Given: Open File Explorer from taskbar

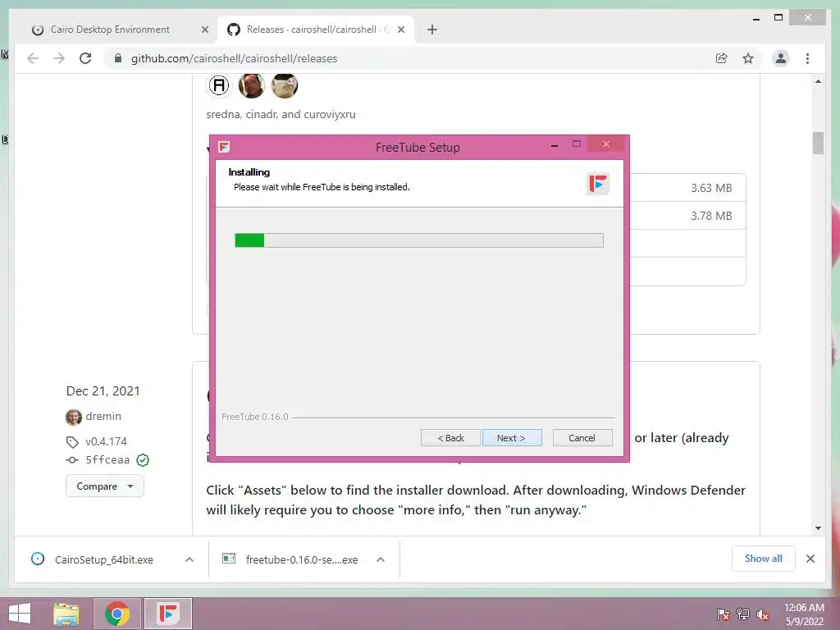Looking at the screenshot, I should click(x=66, y=614).
